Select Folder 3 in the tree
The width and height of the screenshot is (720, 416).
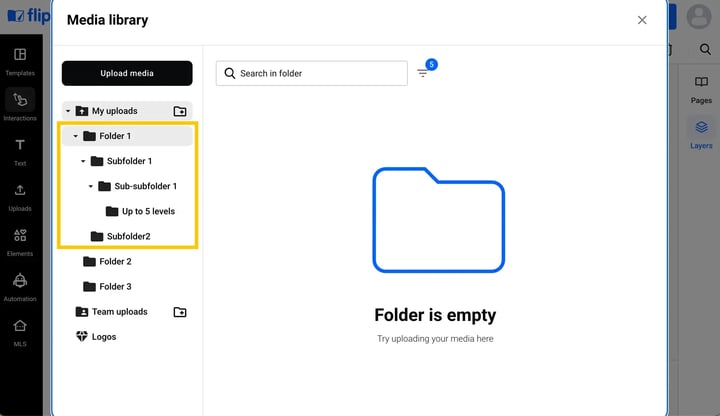(x=107, y=287)
